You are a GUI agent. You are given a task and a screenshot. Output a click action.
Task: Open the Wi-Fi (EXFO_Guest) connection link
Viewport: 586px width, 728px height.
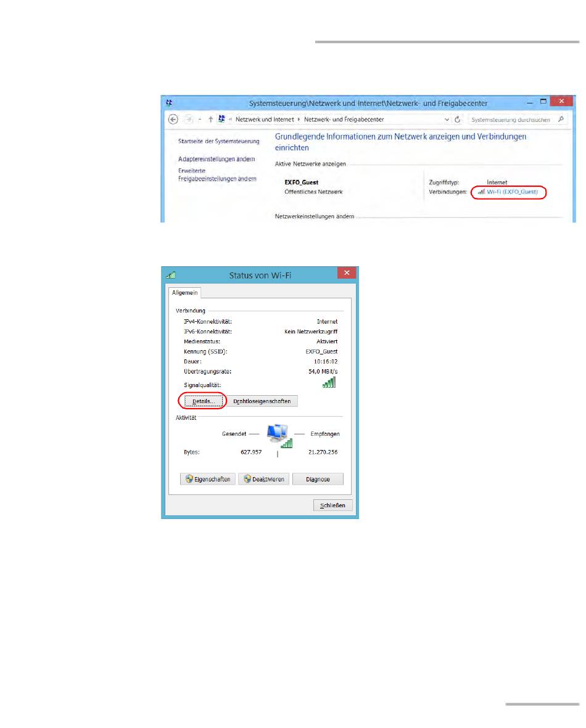click(512, 192)
